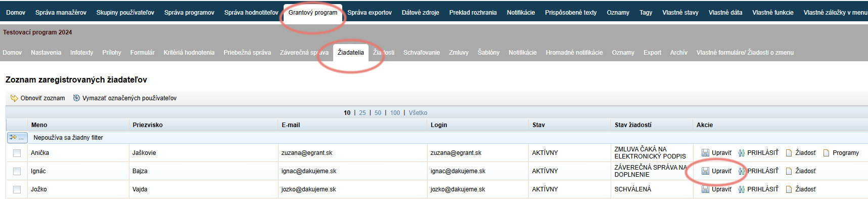Open Správa hodnotiteľov menu
The height and width of the screenshot is (199, 868).
pos(251,13)
